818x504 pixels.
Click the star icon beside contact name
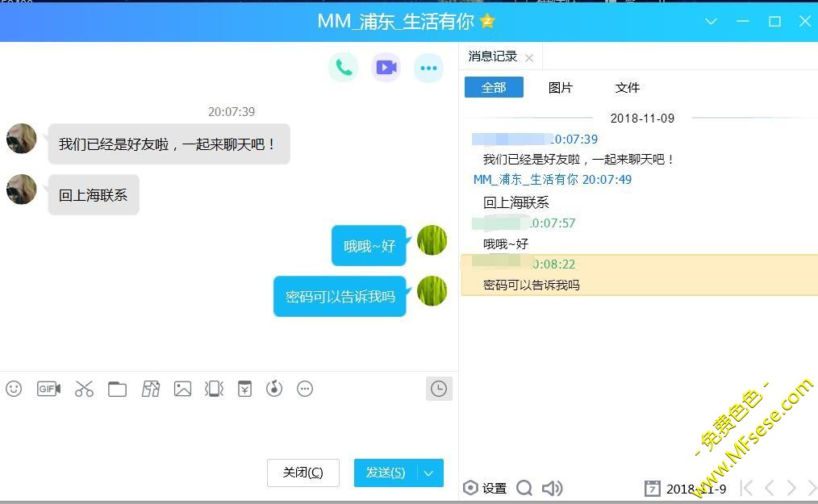pos(487,21)
